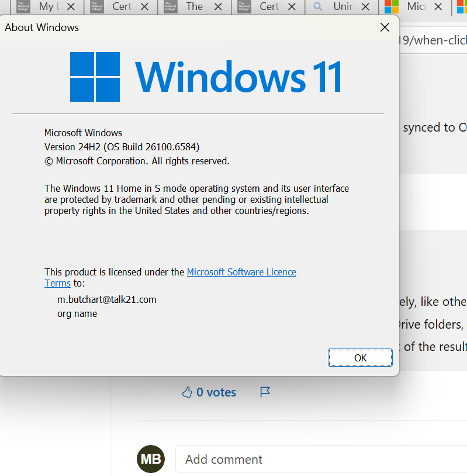Image resolution: width=467 pixels, height=476 pixels.
Task: Close the 'Micr' browser tab
Action: (x=438, y=6)
